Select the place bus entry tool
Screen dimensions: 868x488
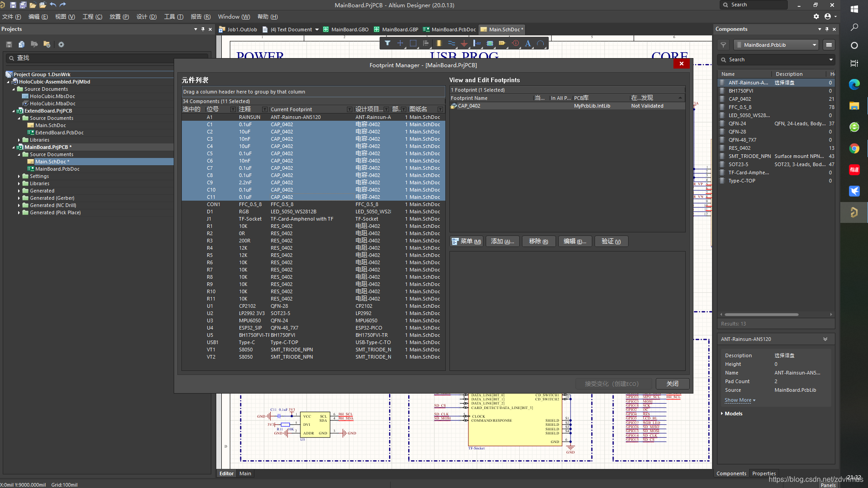click(x=477, y=44)
